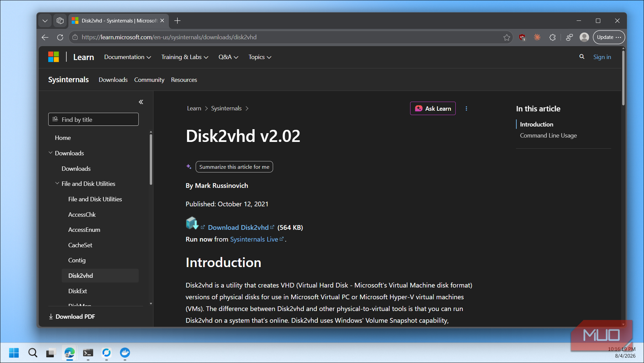Open the profile link icon beside avatar
Image resolution: width=644 pixels, height=363 pixels.
coord(569,37)
